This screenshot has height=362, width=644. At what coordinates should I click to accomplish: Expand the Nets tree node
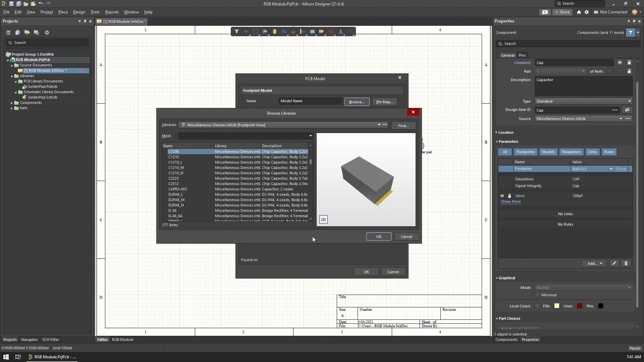coord(12,108)
